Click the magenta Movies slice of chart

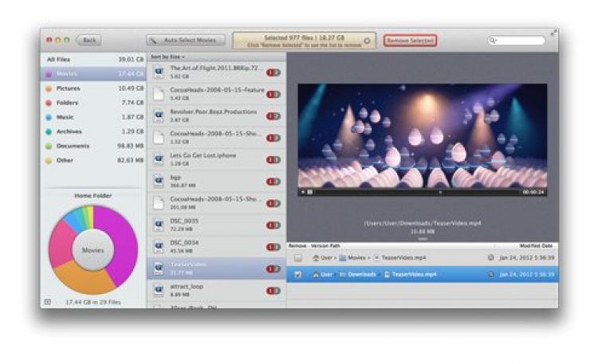(x=124, y=244)
